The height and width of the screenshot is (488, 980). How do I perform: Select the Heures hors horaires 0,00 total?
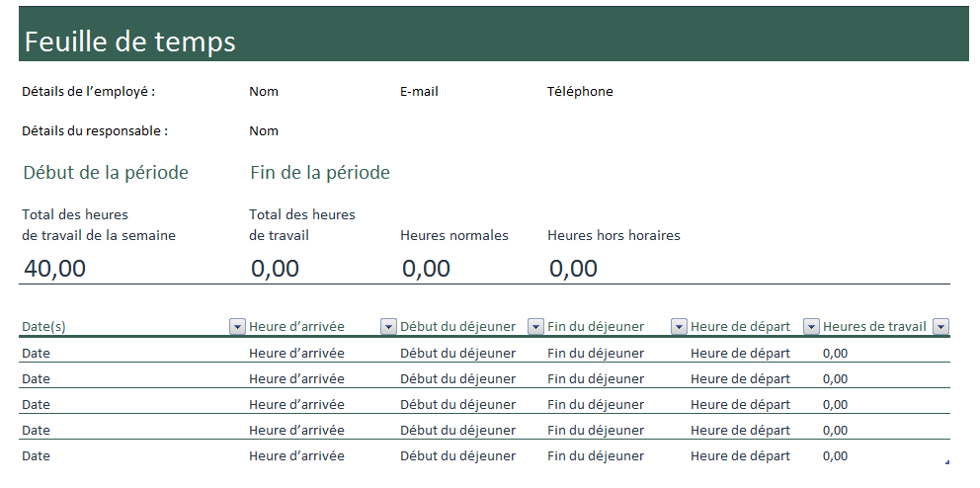click(x=573, y=269)
